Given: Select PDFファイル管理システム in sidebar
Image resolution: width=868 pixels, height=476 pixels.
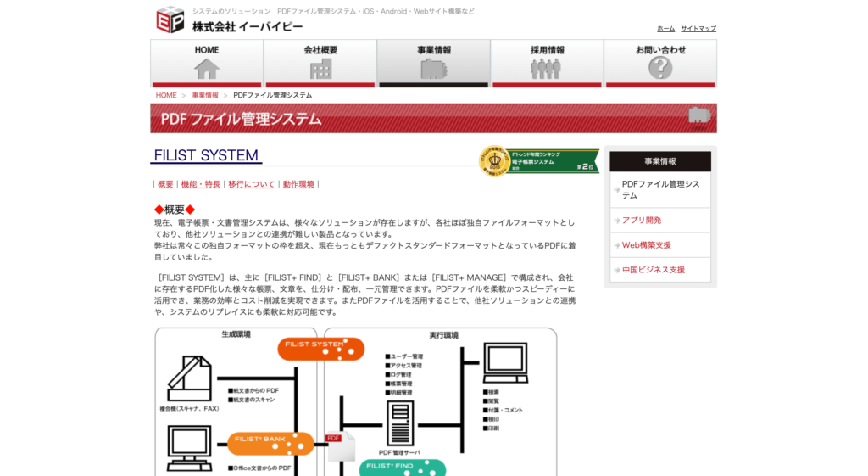Looking at the screenshot, I should click(660, 189).
